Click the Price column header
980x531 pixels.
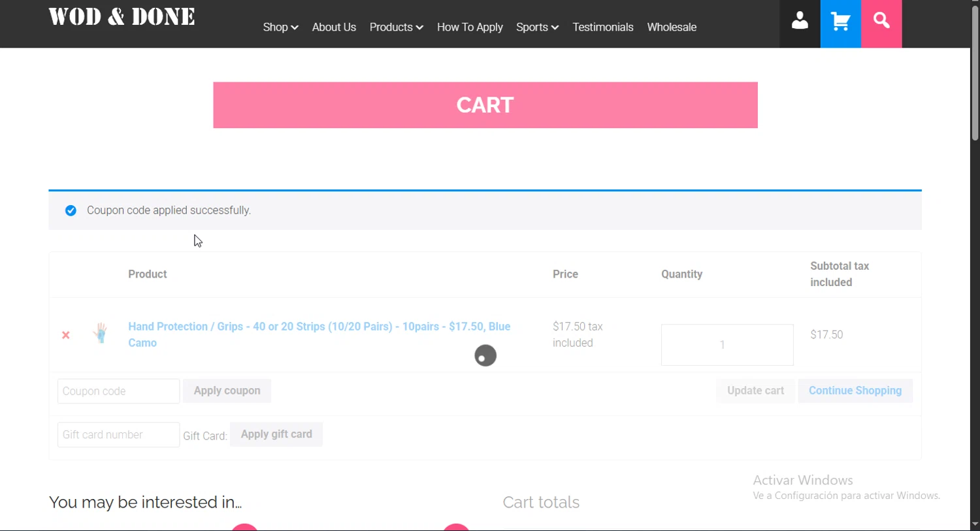[x=565, y=274]
